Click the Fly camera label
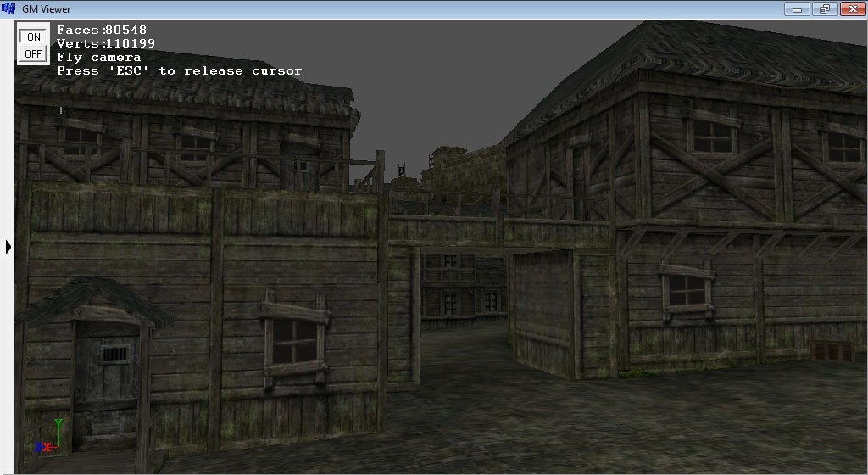Image resolution: width=868 pixels, height=475 pixels. [99, 57]
